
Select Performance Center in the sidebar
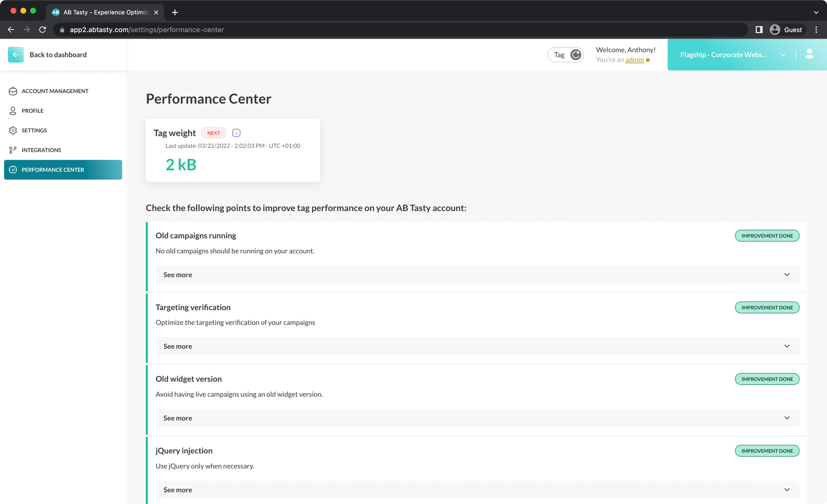63,170
